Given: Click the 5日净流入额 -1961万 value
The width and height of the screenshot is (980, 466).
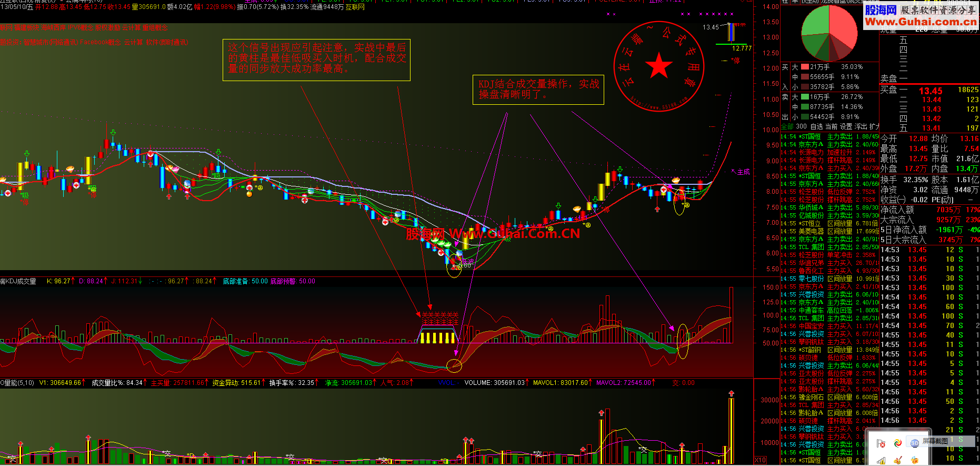Looking at the screenshot, I should click(949, 230).
